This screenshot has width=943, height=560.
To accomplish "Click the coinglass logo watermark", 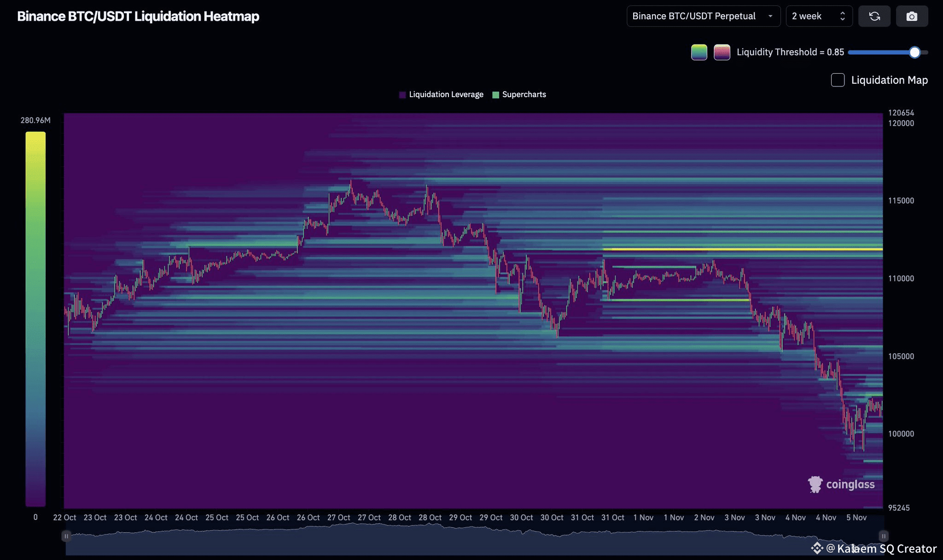I will pyautogui.click(x=841, y=484).
